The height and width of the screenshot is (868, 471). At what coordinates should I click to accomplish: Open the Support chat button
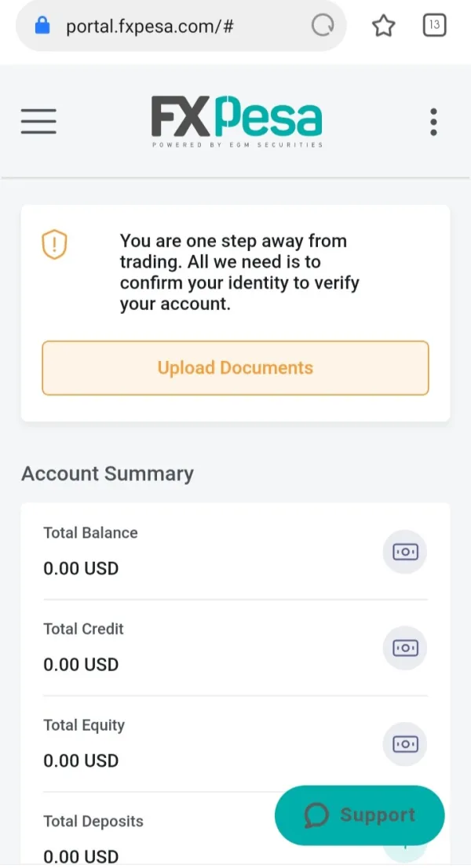360,815
